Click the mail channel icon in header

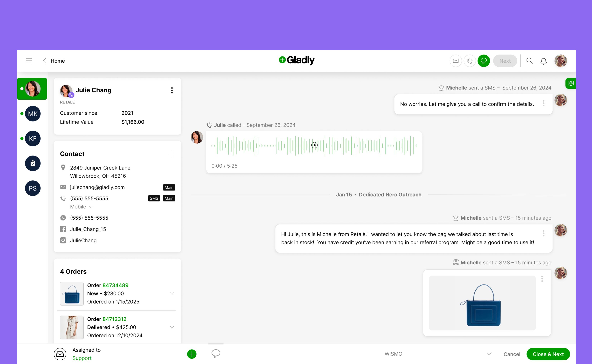click(x=455, y=61)
